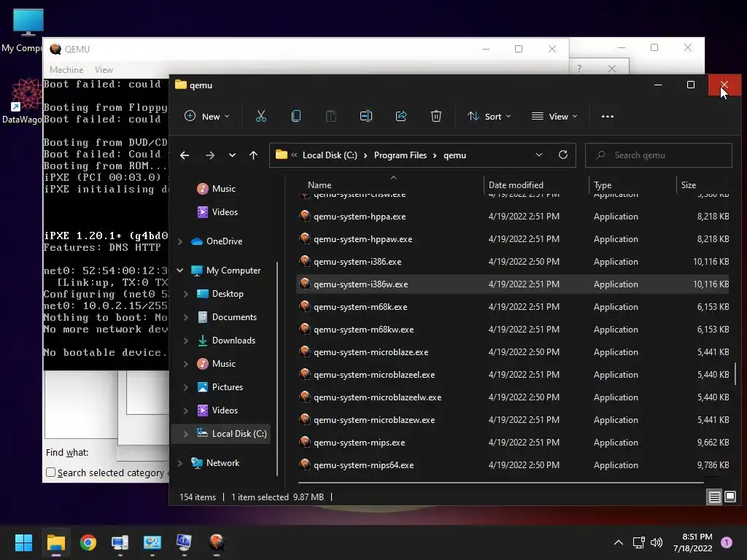747x560 pixels.
Task: Switch to details view icon in status bar
Action: [715, 497]
